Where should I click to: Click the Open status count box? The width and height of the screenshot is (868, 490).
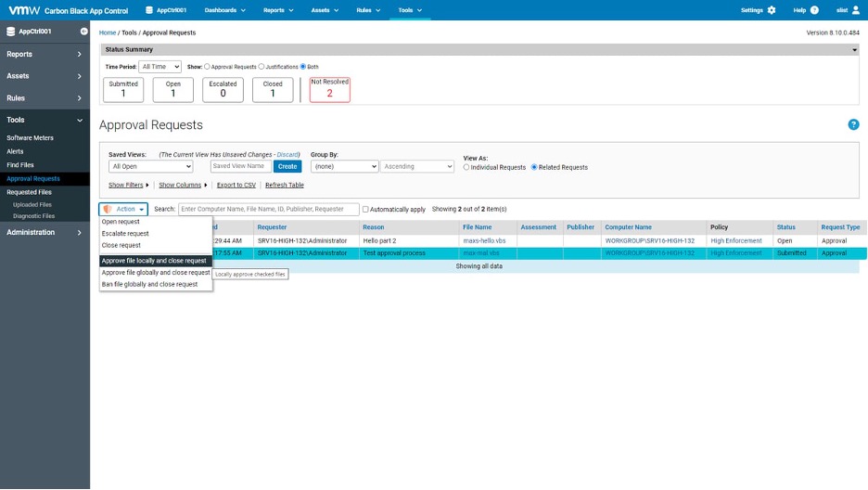point(173,90)
